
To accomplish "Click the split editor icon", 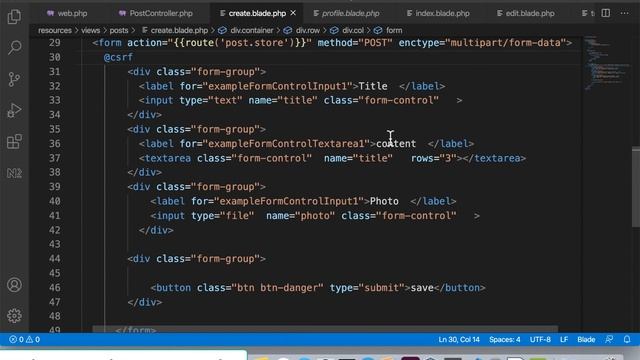I will (606, 13).
